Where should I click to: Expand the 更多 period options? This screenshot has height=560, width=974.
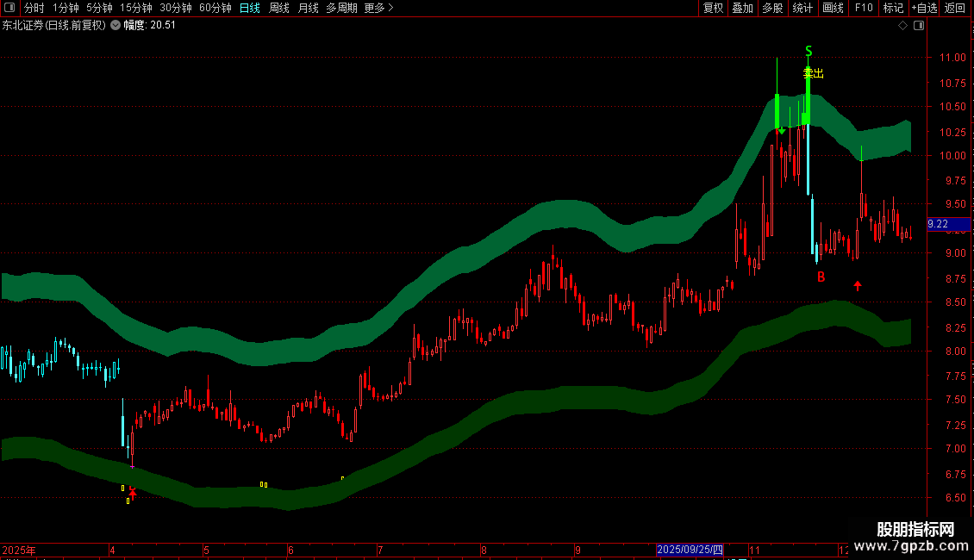(x=378, y=8)
